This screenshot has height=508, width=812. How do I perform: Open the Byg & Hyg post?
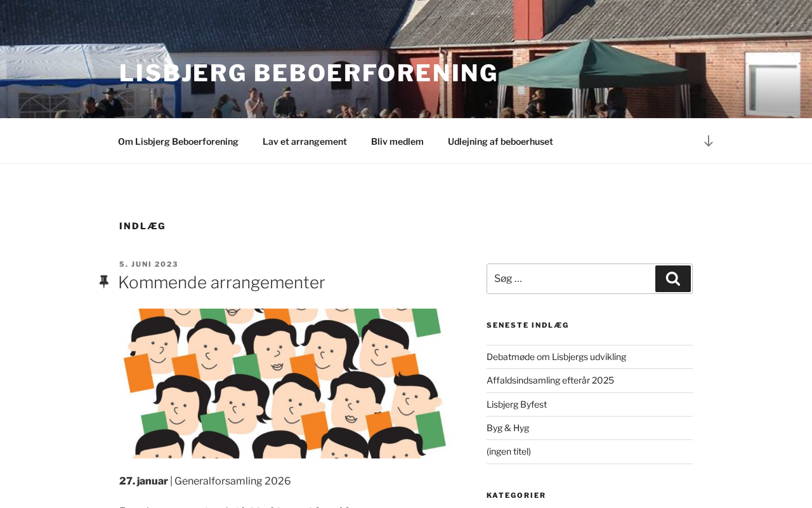[x=507, y=428]
